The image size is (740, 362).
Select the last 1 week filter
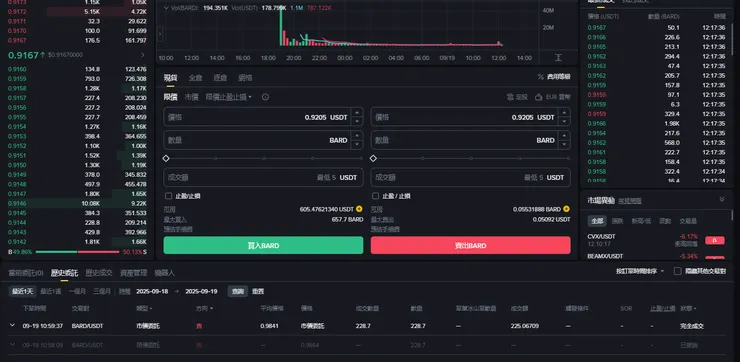pyautogui.click(x=50, y=291)
